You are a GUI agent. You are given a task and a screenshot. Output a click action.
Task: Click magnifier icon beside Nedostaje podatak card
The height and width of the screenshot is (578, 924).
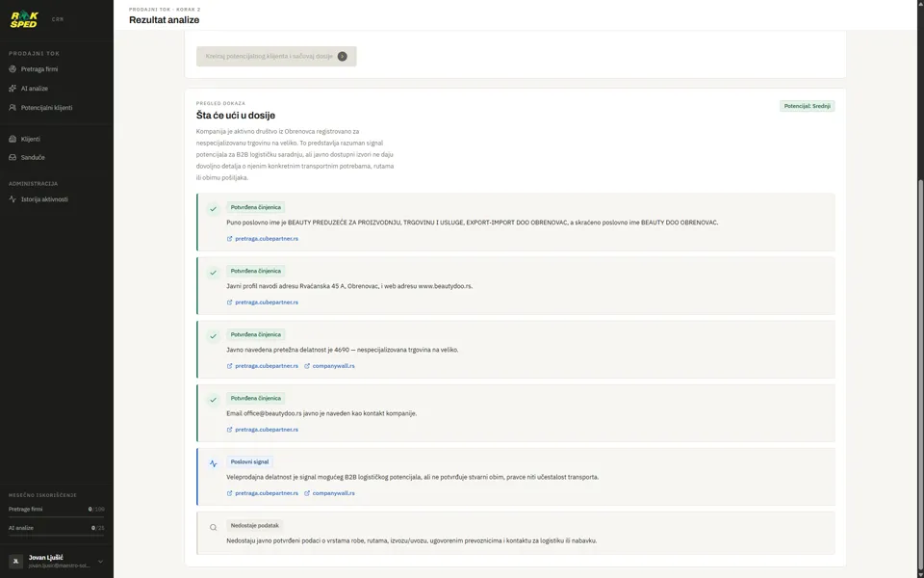(214, 527)
